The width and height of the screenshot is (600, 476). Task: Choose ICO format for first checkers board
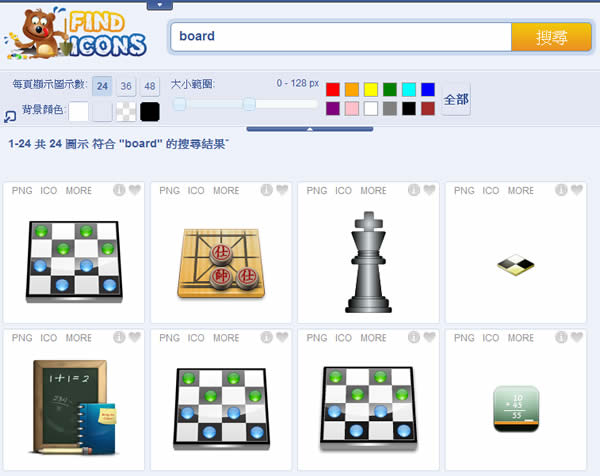point(48,190)
